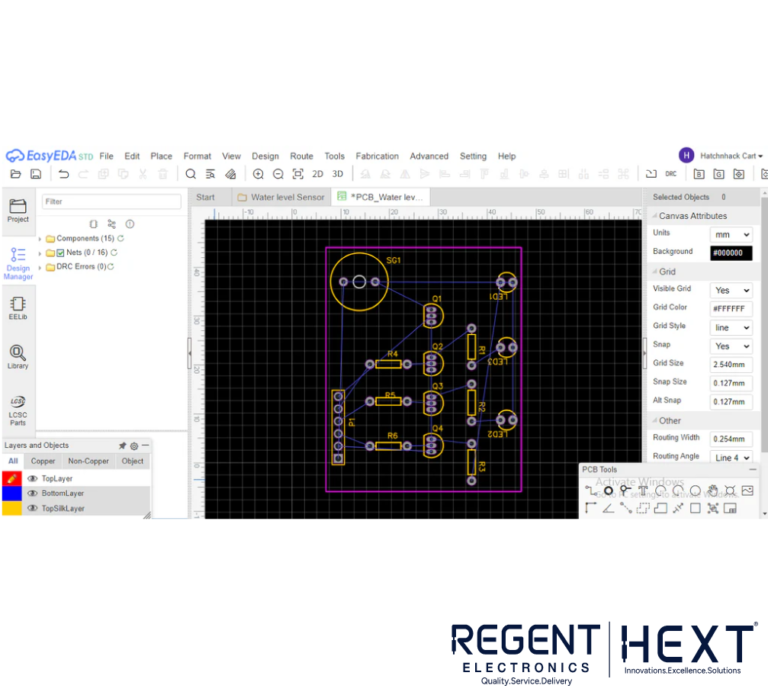Zoom in on the PCB canvas
The height and width of the screenshot is (695, 768).
tap(258, 174)
